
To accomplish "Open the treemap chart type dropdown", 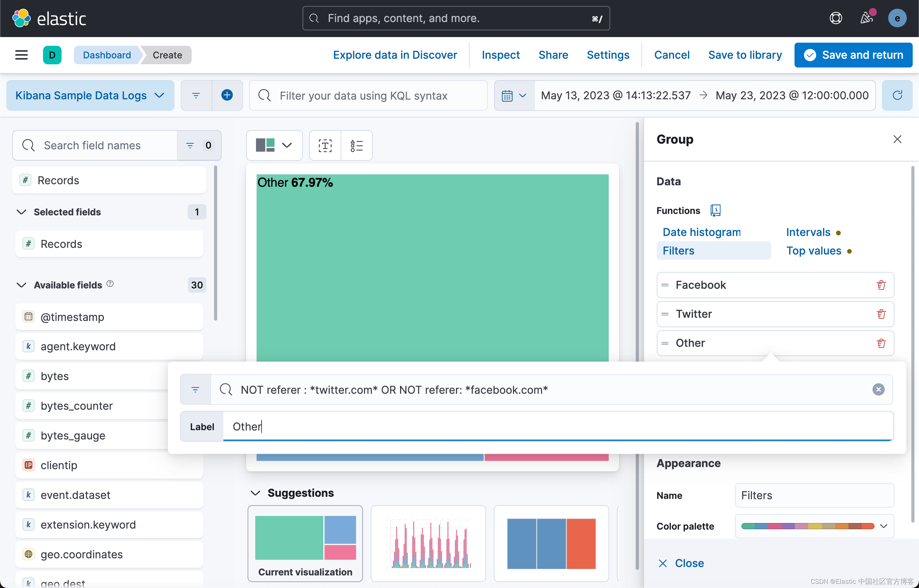I will click(x=274, y=145).
